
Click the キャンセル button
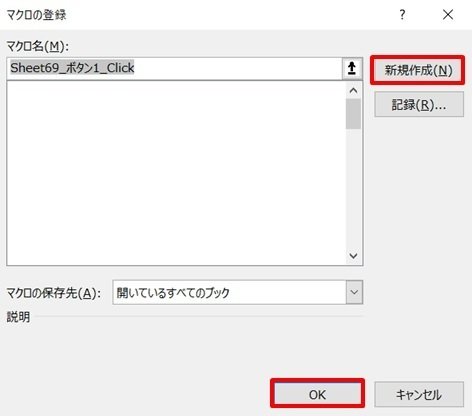pos(419,395)
